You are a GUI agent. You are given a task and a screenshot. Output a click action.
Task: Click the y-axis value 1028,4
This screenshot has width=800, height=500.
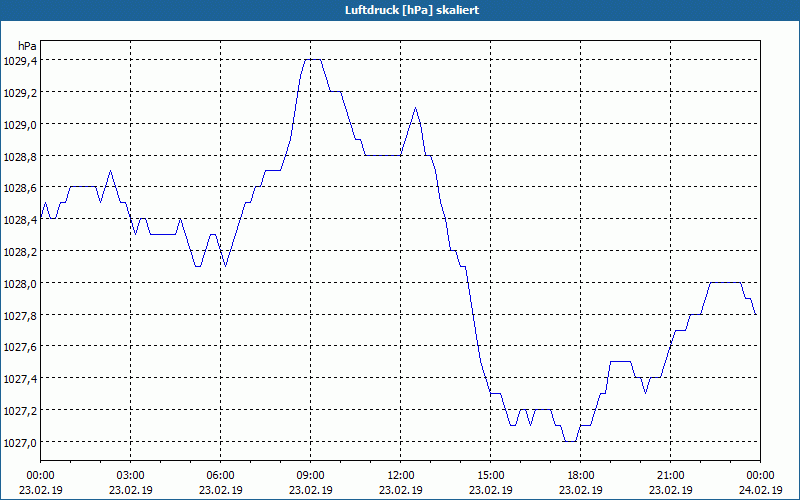pyautogui.click(x=20, y=220)
